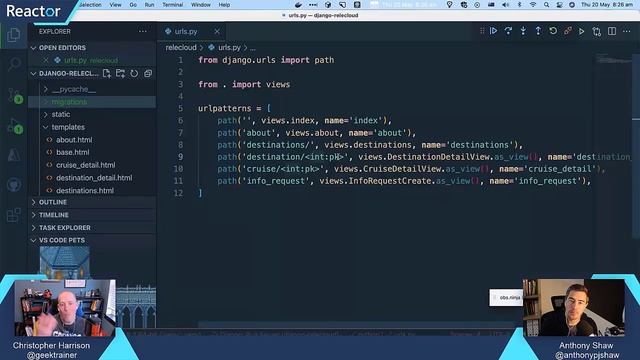Open the Wi-Fi status menu
This screenshot has height=360, width=640.
[533, 5]
